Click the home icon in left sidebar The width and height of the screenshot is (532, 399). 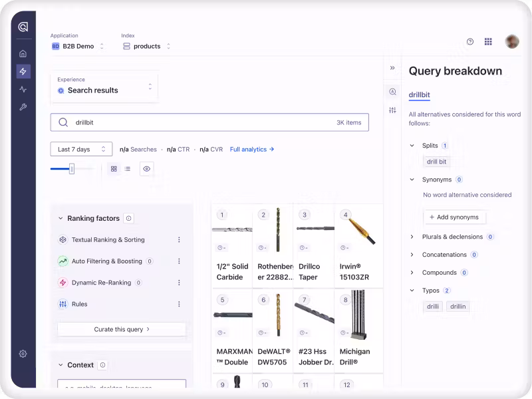(x=23, y=53)
